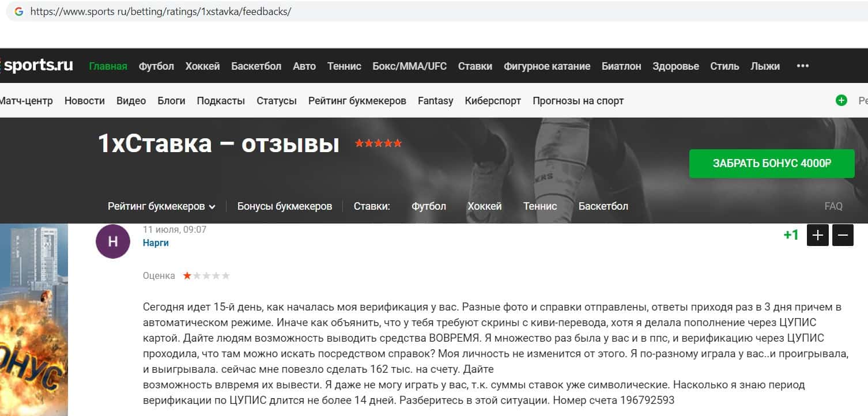Expand the Рейтинг букмекеров dropdown
868x416 pixels.
[161, 206]
